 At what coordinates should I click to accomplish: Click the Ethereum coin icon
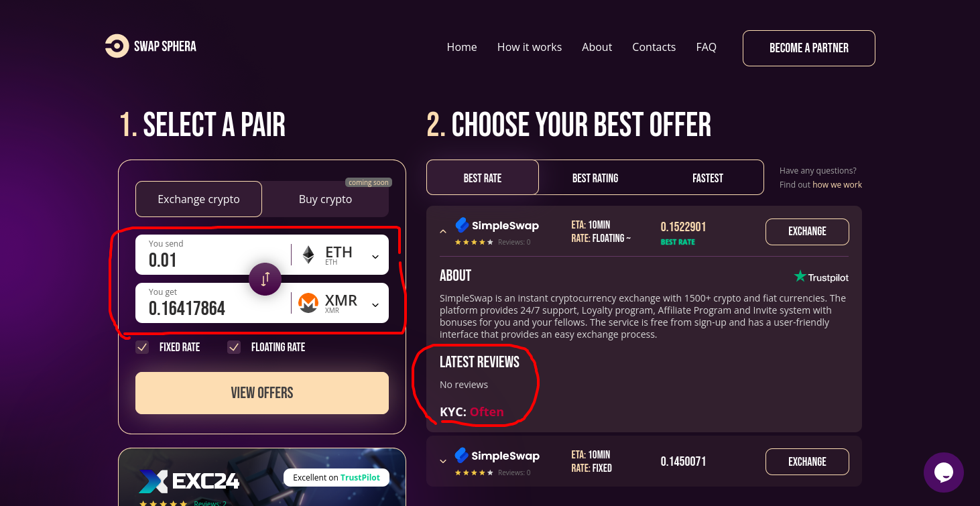pos(308,255)
